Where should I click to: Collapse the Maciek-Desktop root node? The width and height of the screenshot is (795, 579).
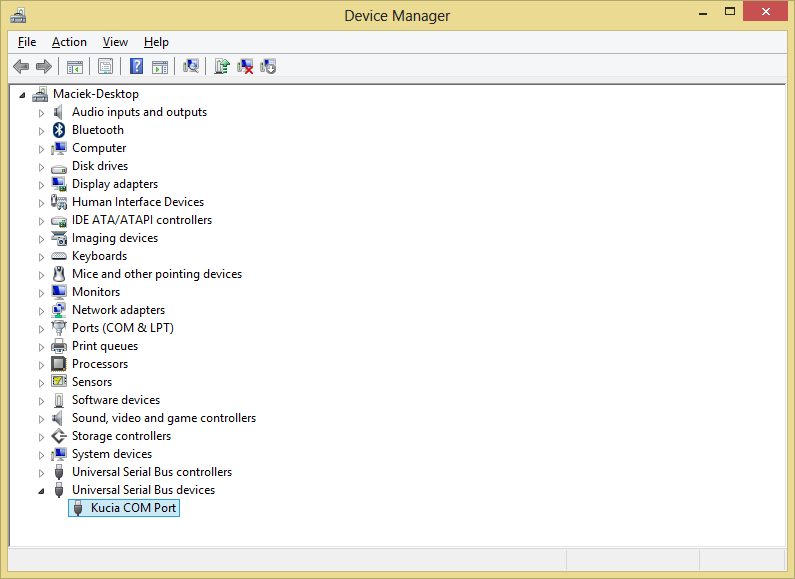pyautogui.click(x=23, y=95)
